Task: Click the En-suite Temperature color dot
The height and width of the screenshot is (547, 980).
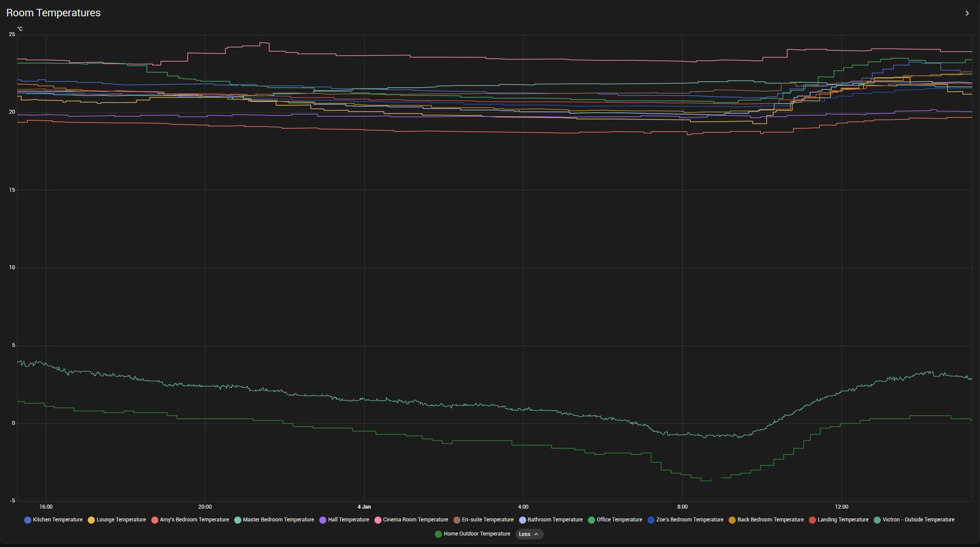Action: click(457, 520)
